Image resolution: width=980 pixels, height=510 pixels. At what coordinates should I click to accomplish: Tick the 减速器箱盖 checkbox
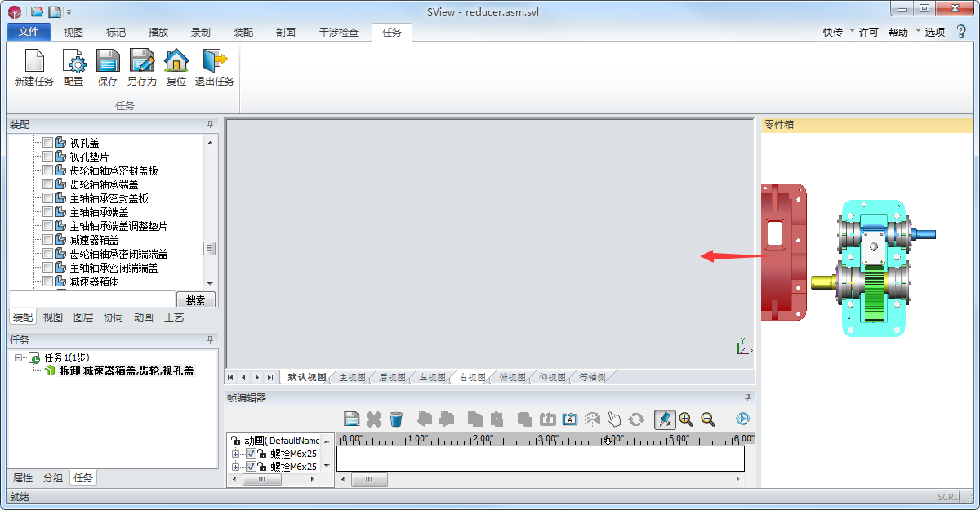47,240
